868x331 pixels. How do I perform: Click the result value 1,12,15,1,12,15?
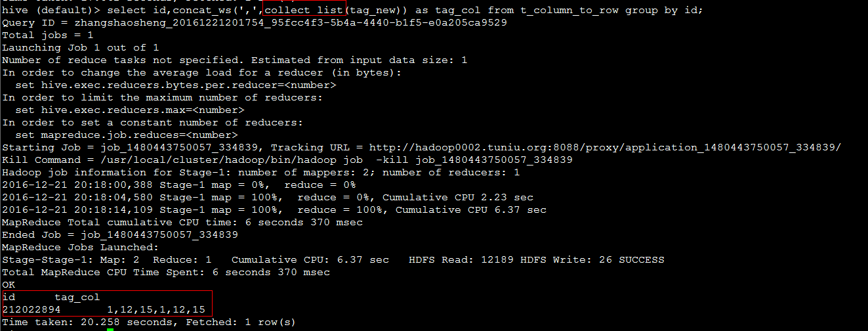pos(156,309)
